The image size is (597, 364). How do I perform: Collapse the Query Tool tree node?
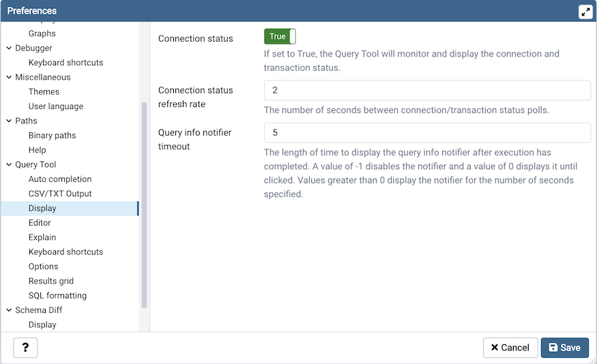[x=9, y=164]
